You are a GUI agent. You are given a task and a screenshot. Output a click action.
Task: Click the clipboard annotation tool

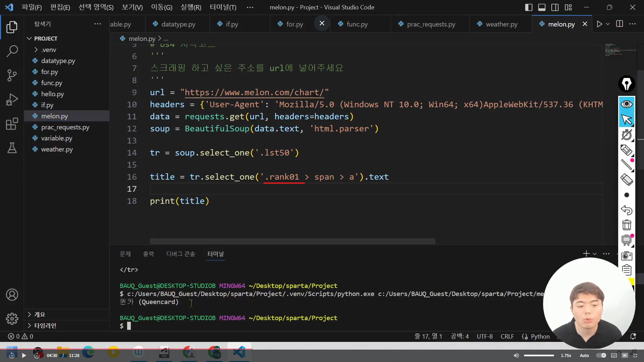click(x=627, y=270)
